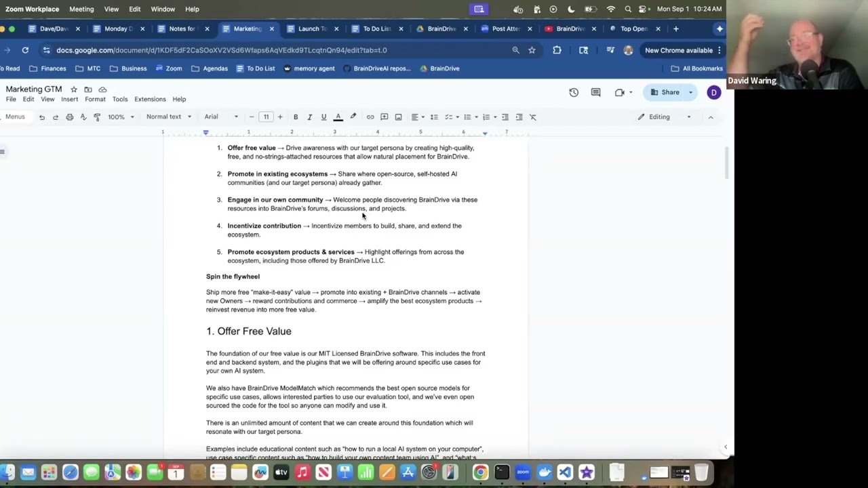Toggle bold formatting
The height and width of the screenshot is (488, 868).
tap(296, 117)
